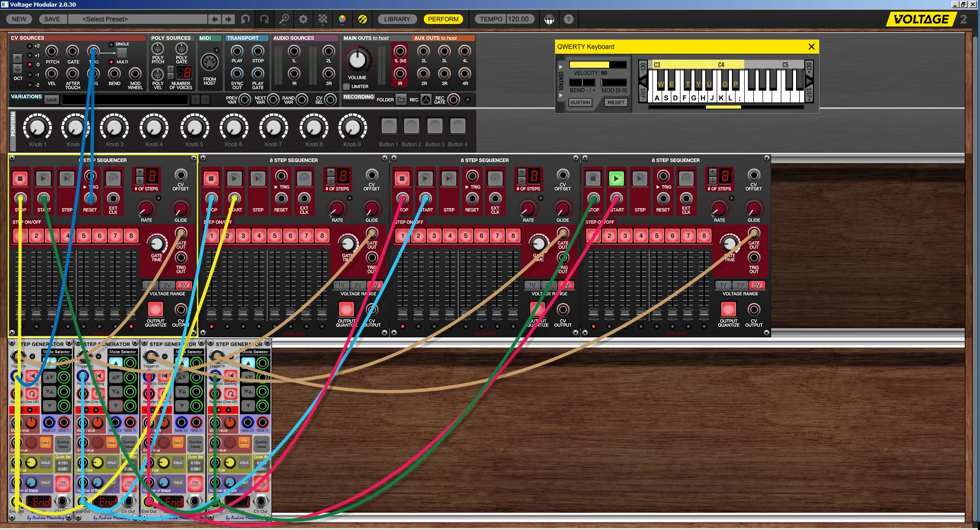Click the Redo arrow in the top toolbar
The image size is (980, 530).
pyautogui.click(x=264, y=19)
